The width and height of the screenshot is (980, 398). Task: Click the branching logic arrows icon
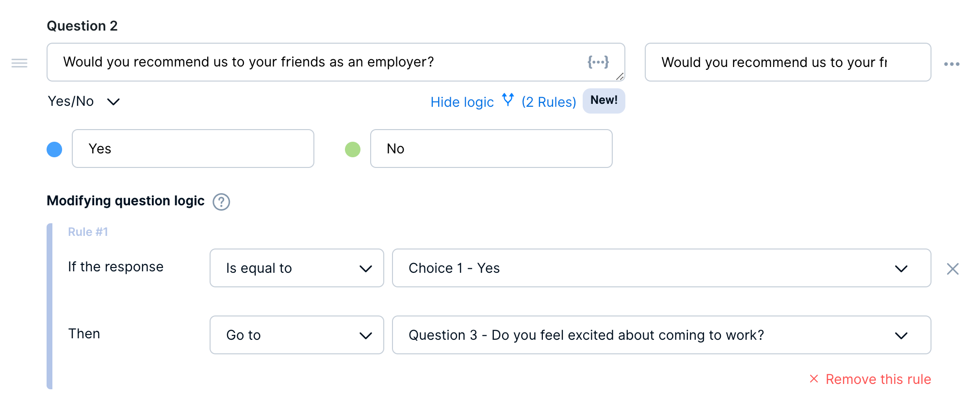[508, 99]
